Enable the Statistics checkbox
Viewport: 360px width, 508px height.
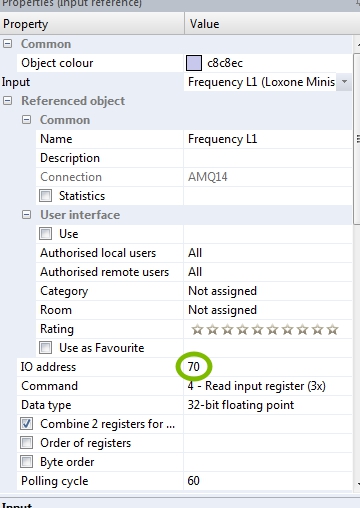coord(46,196)
